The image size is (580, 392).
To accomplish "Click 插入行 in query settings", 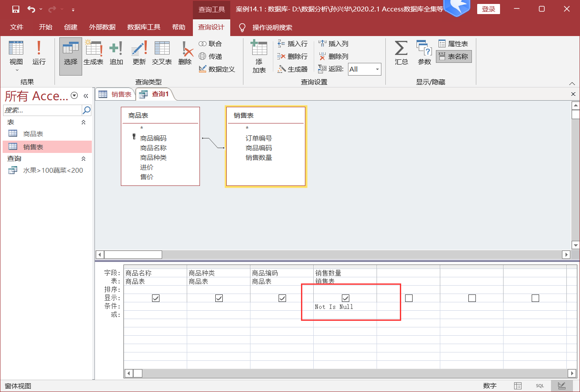I will [293, 44].
